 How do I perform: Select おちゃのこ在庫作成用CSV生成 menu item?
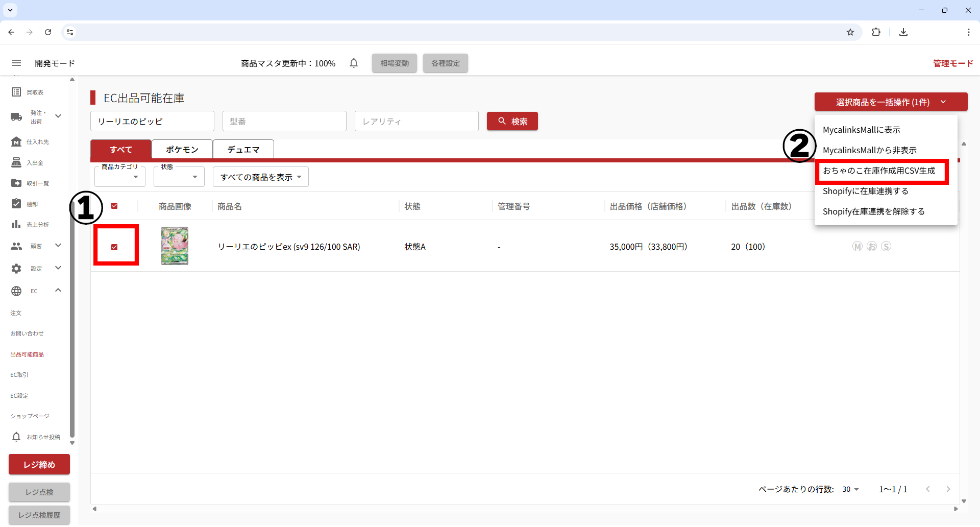point(879,171)
